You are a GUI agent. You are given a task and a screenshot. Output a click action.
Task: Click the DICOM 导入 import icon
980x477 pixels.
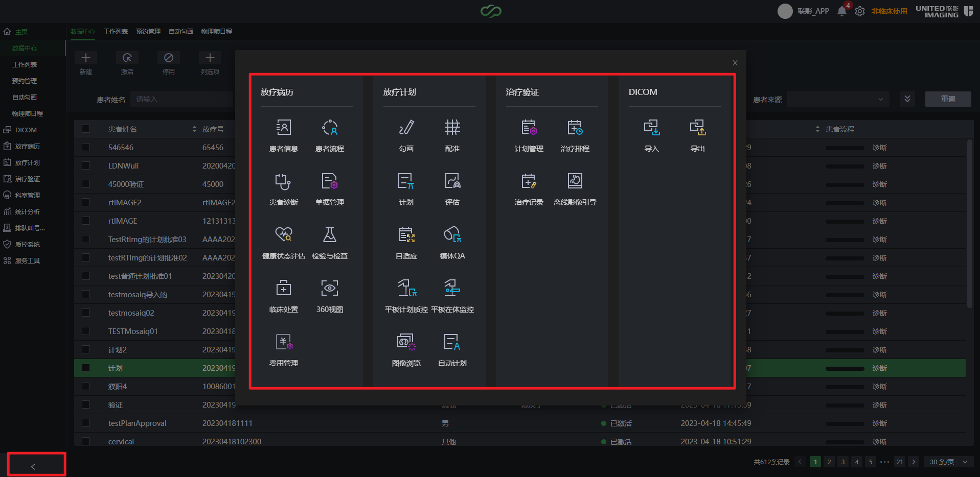651,134
